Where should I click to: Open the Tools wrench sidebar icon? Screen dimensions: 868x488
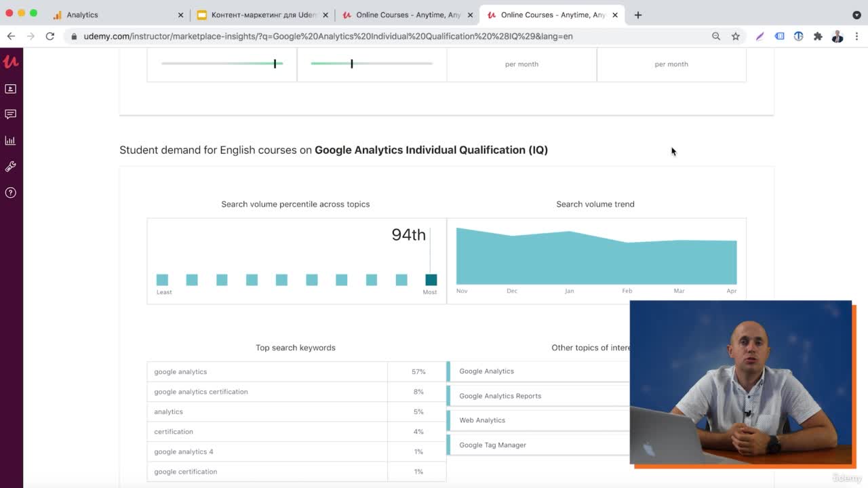10,167
